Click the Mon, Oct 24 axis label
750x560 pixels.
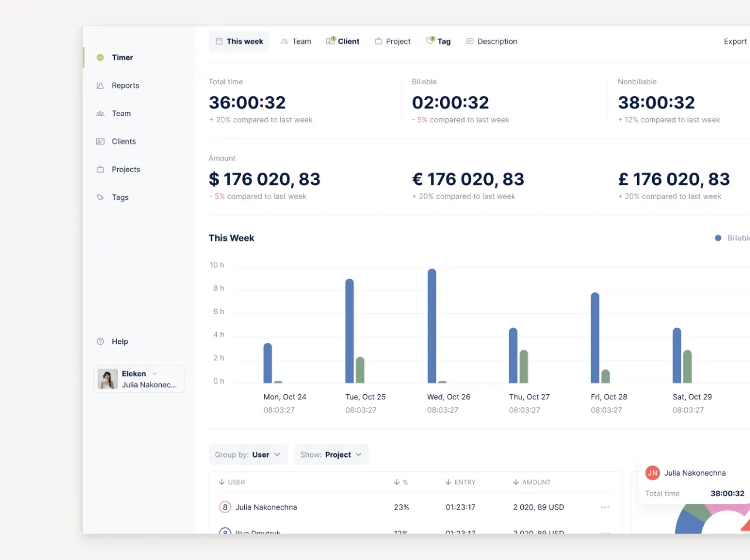point(285,397)
